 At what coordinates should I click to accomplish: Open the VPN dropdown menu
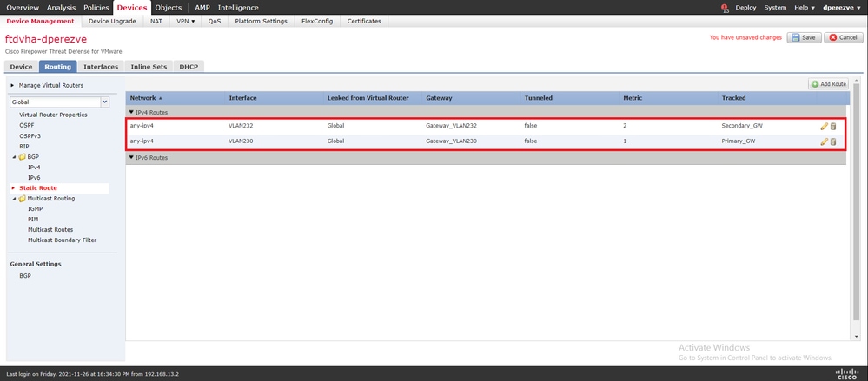(186, 21)
